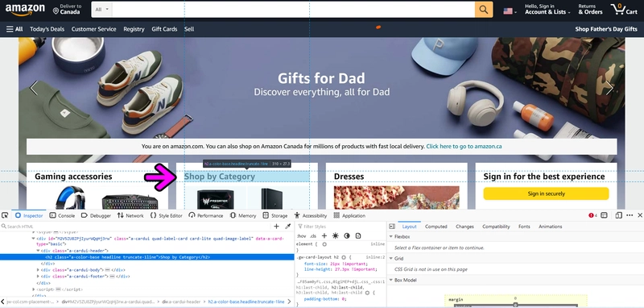
Task: Open the Accessibility tab
Action: tap(311, 215)
